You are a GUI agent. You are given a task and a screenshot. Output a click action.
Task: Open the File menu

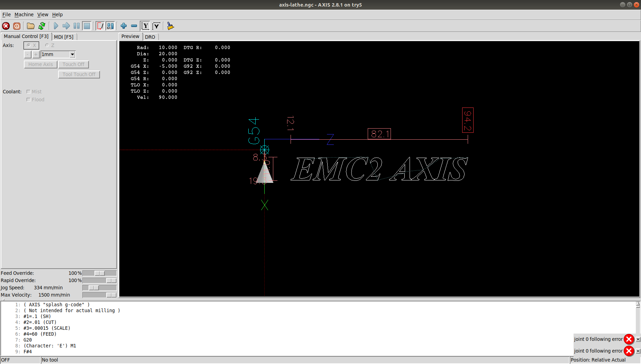(6, 15)
